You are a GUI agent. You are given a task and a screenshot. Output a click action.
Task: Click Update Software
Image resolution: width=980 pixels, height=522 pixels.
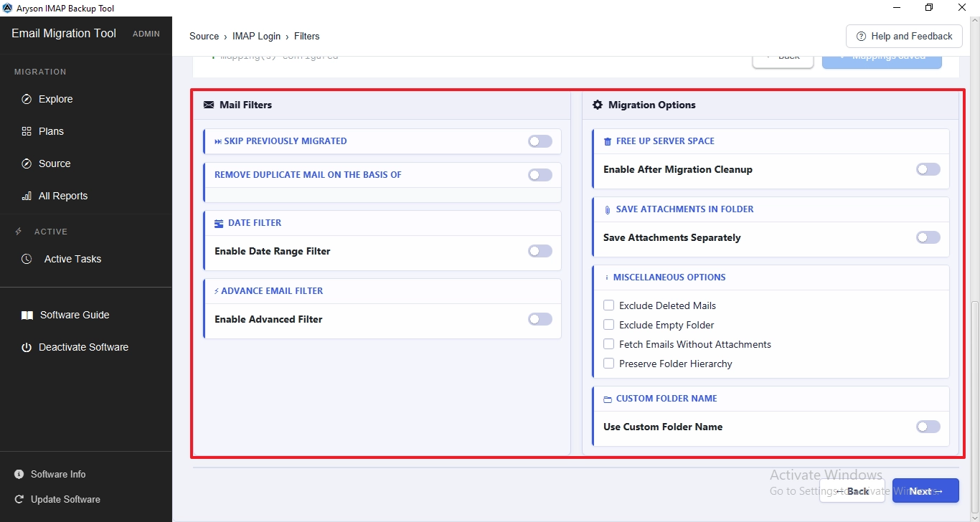coord(65,499)
